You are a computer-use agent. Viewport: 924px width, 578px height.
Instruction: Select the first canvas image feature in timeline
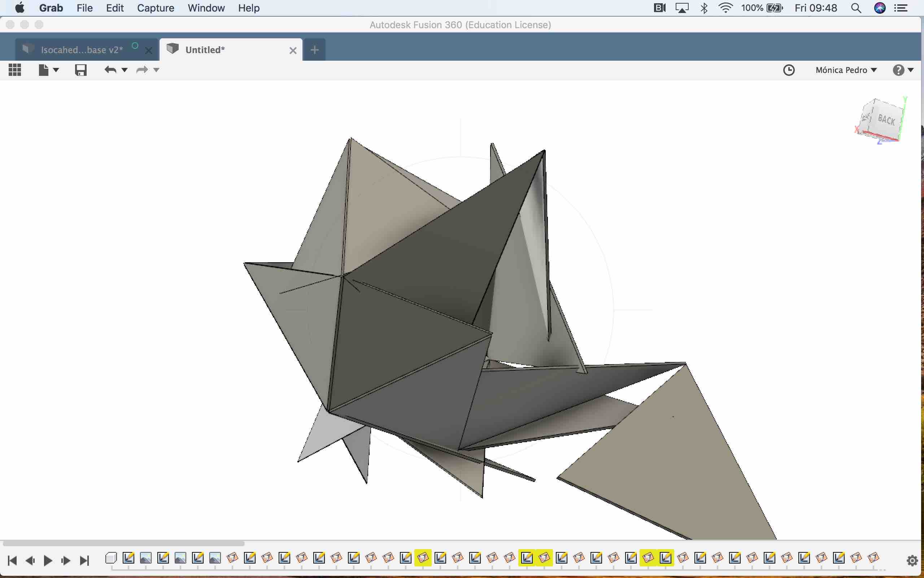(145, 558)
